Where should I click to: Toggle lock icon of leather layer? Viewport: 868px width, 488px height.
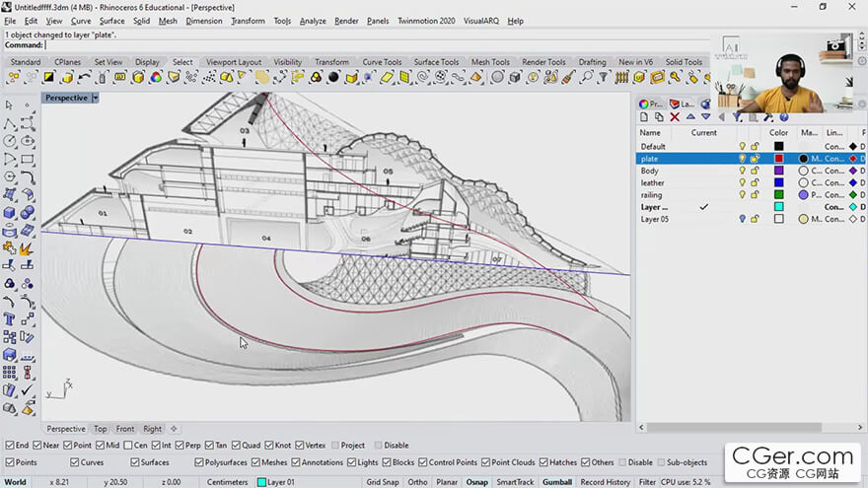[755, 182]
